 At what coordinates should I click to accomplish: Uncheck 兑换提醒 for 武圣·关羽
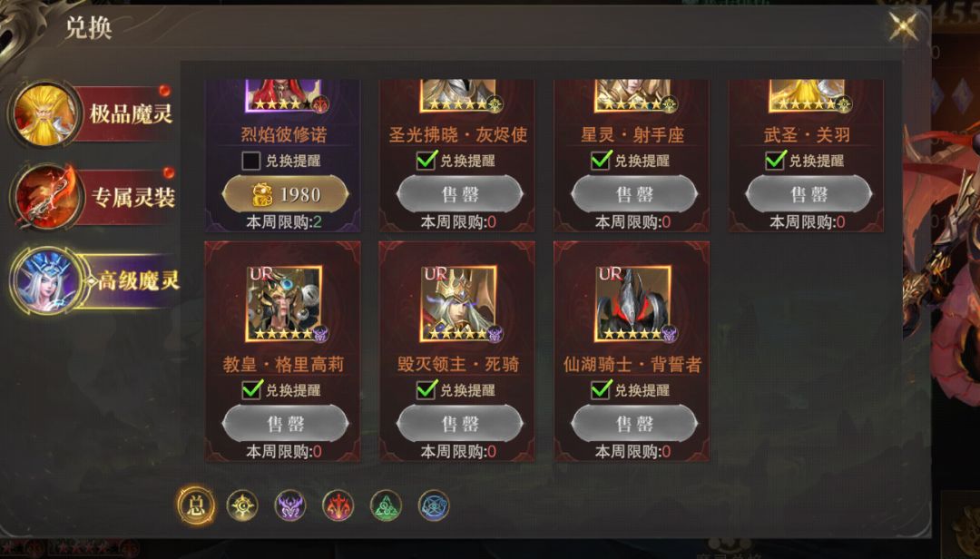pyautogui.click(x=774, y=161)
